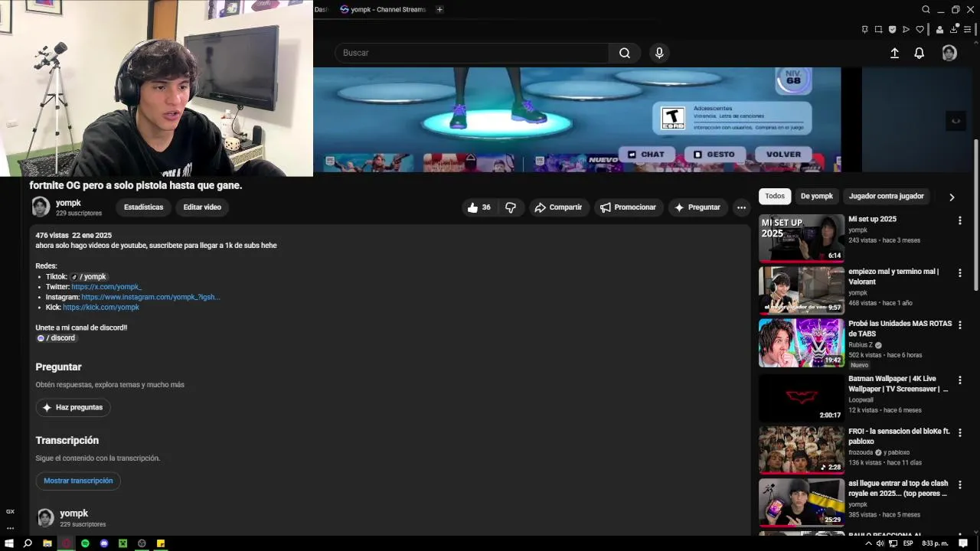
Task: Click the yompk channel name under title
Action: [x=68, y=203]
